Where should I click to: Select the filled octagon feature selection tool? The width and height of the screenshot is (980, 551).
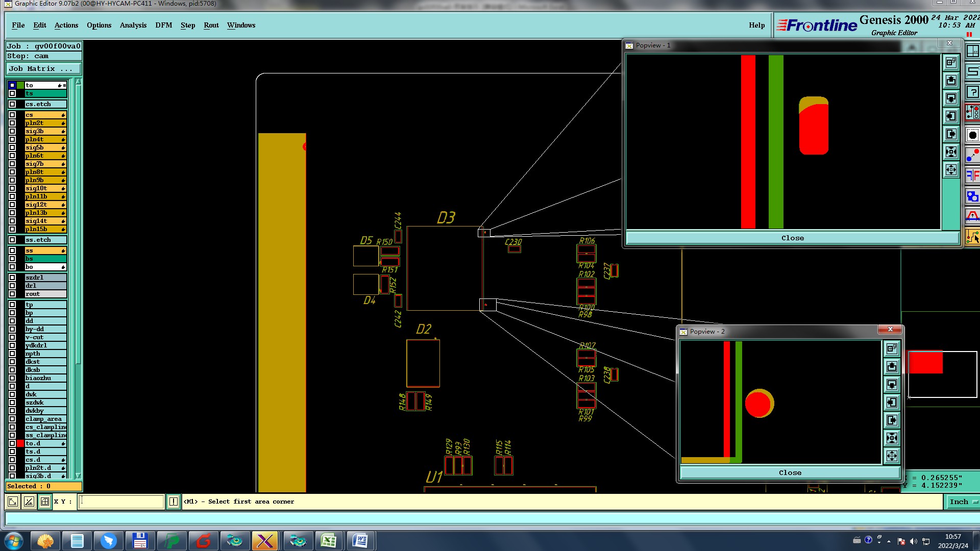[972, 135]
